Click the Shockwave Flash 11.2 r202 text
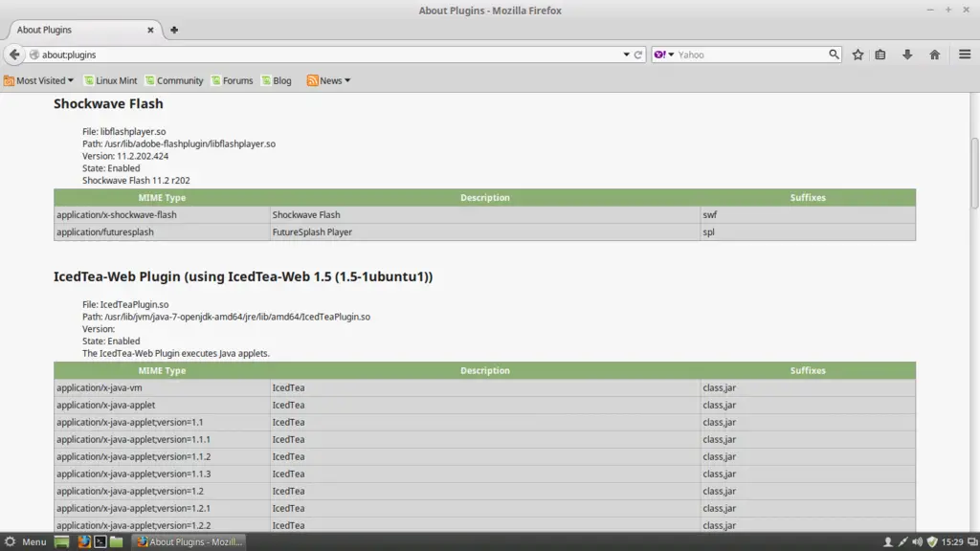Image resolution: width=980 pixels, height=551 pixels. click(x=136, y=181)
